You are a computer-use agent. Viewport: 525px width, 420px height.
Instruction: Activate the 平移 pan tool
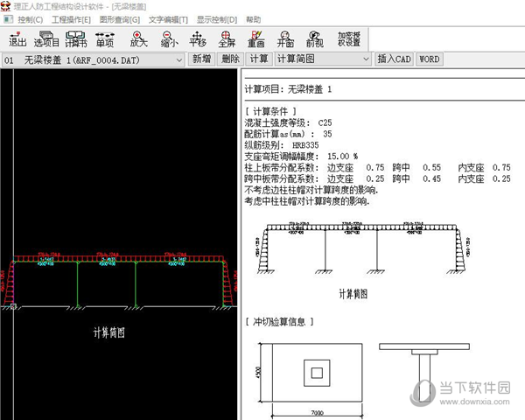click(x=198, y=39)
